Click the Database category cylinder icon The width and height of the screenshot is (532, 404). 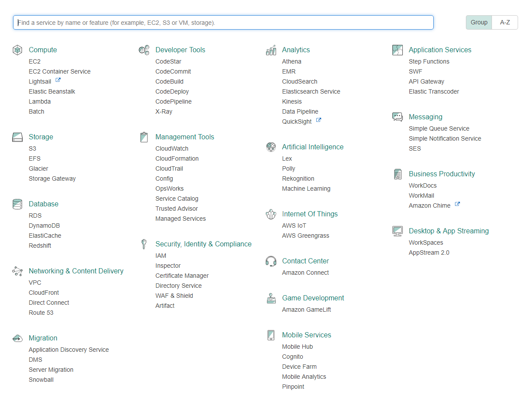17,204
